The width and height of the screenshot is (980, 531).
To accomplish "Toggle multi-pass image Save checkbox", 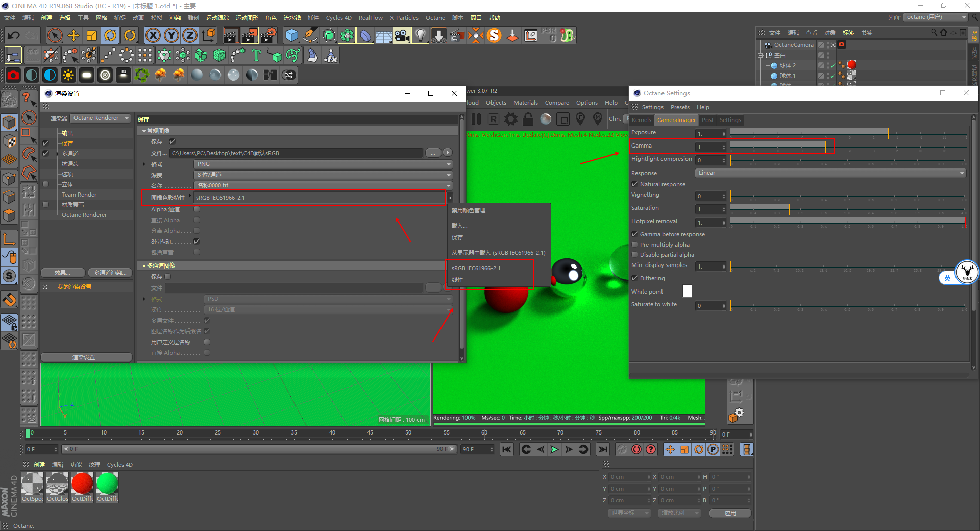I will (x=168, y=277).
